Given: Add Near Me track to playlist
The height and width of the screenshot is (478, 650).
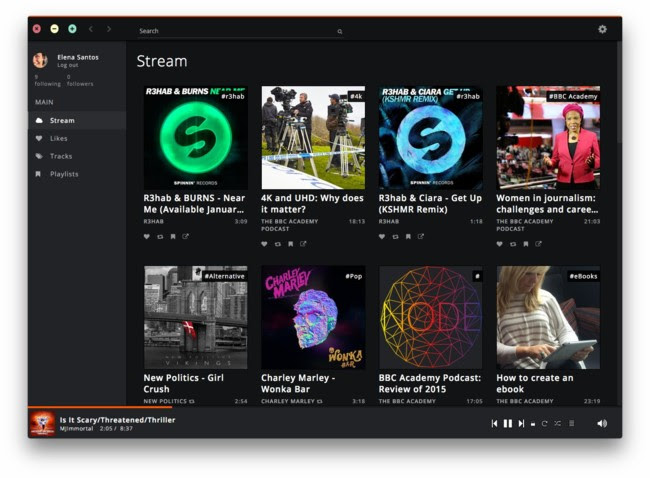Looking at the screenshot, I should 173,236.
